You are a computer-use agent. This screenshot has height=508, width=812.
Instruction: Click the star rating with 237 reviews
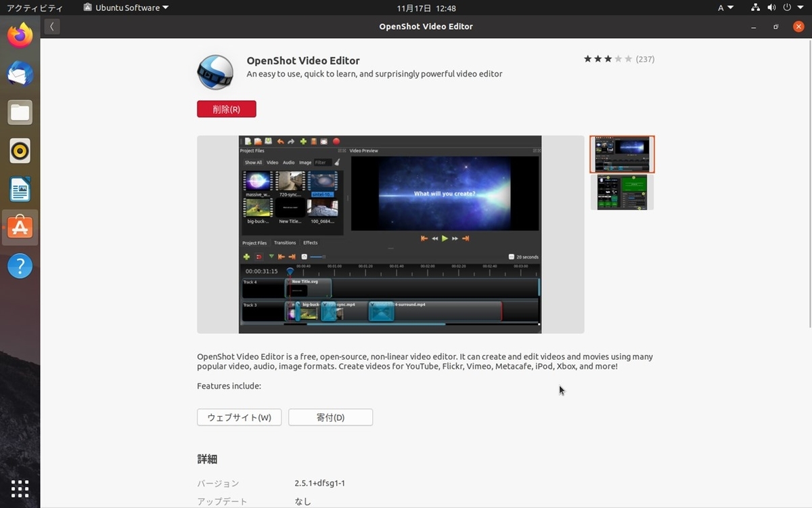618,59
